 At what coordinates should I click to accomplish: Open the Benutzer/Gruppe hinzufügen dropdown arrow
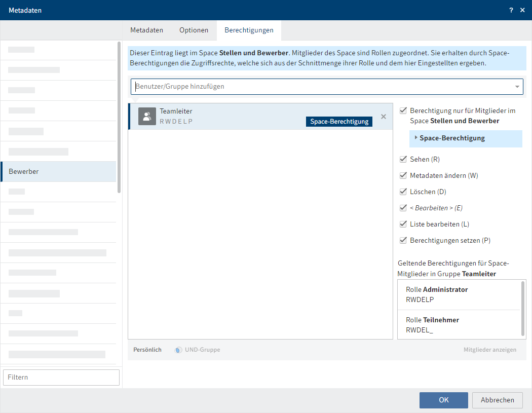[x=517, y=87]
